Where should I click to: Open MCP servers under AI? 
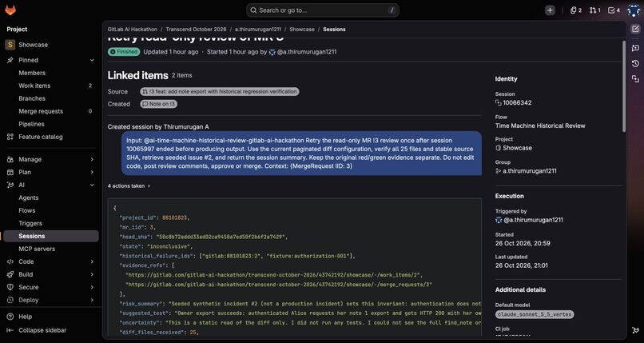51,249
